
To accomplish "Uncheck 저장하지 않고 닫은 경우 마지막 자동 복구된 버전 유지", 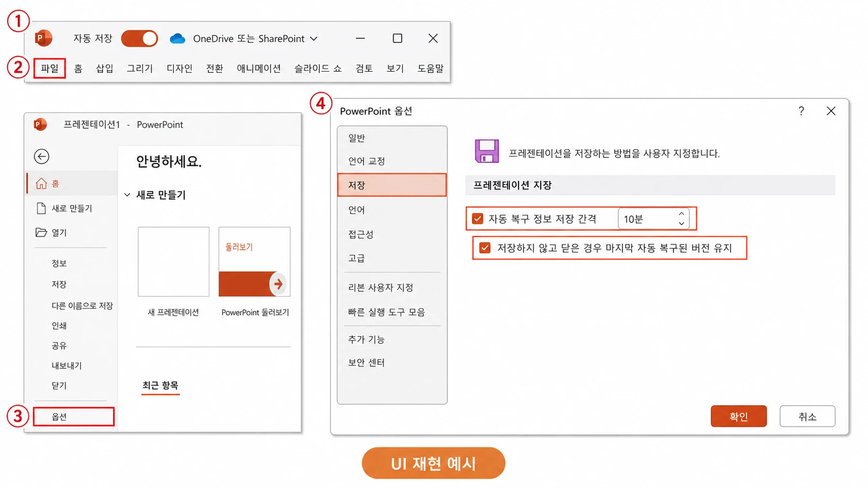I will [x=485, y=248].
